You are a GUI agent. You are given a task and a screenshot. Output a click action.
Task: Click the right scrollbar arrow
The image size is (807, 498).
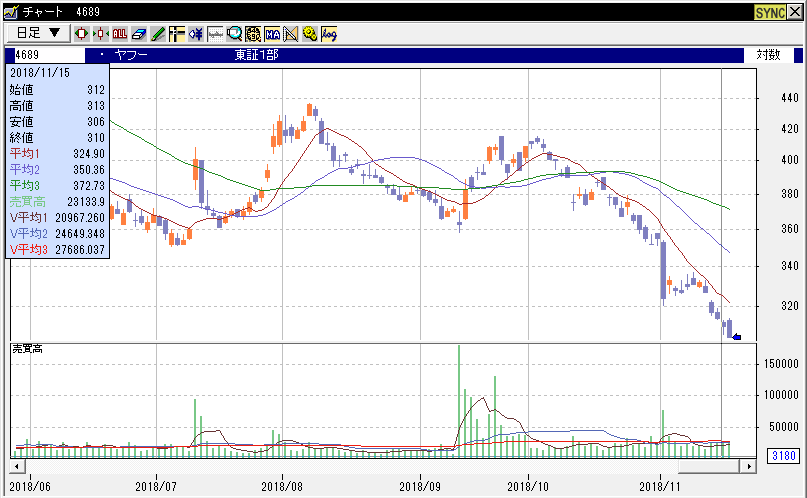(x=748, y=466)
